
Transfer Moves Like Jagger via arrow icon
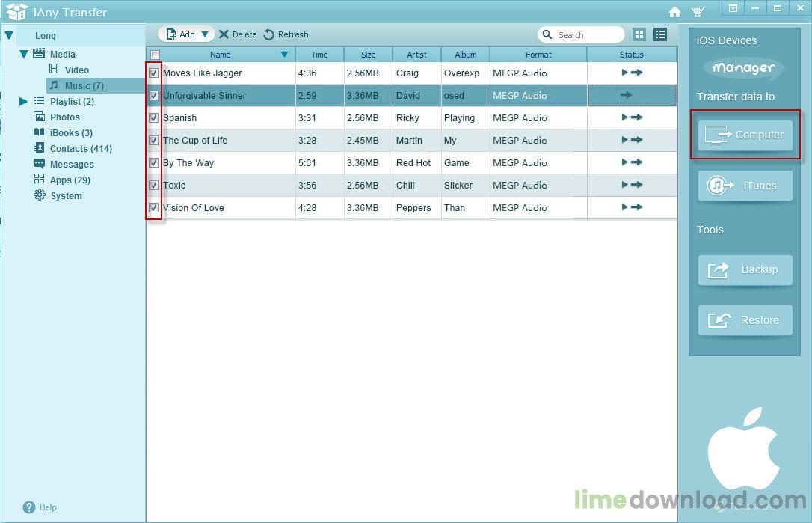pos(637,73)
